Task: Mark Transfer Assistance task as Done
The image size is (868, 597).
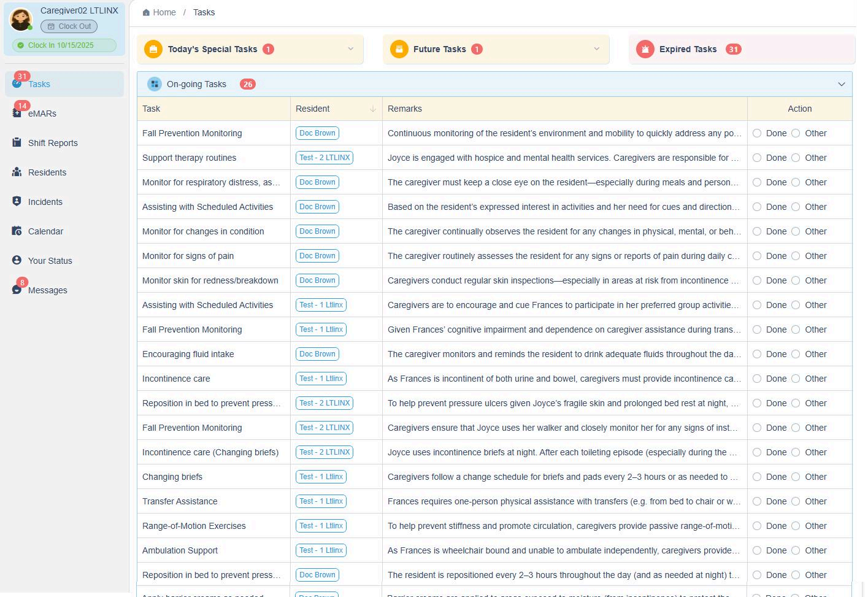Action: 757,501
